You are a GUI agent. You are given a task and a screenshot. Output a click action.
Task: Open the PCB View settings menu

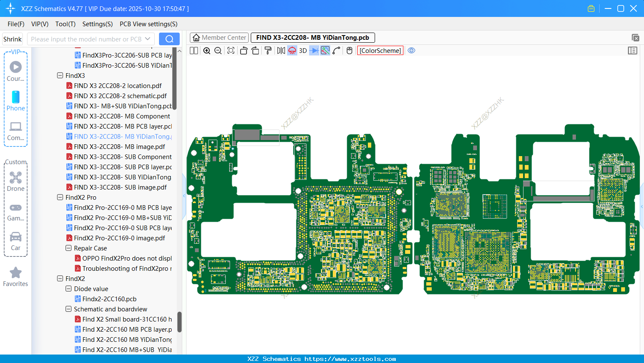[148, 24]
